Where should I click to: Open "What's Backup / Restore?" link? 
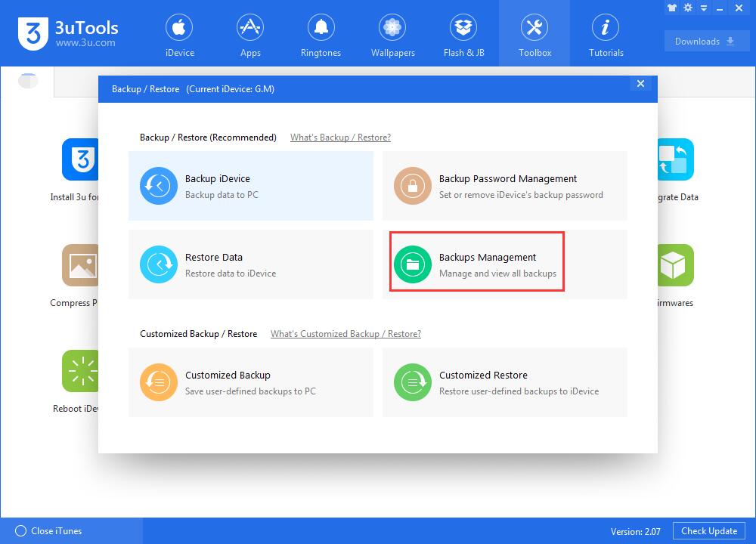coord(340,138)
